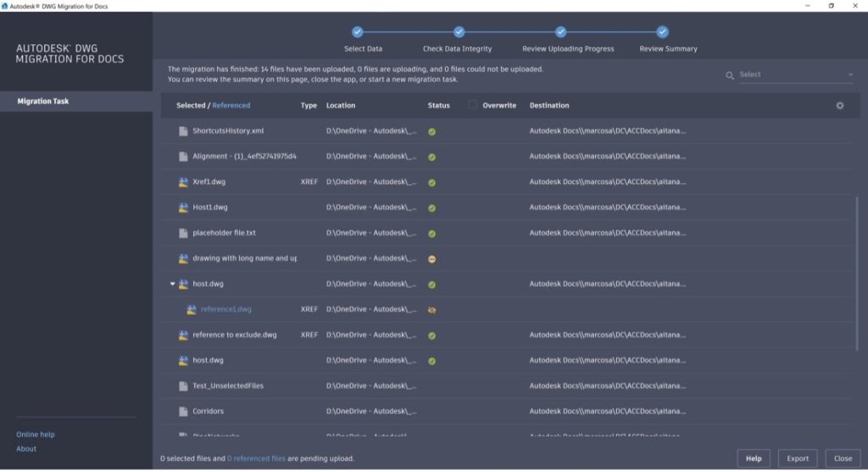Click the hidden status icon for reference1.dwg
Image resolution: width=868 pixels, height=472 pixels.
point(431,310)
